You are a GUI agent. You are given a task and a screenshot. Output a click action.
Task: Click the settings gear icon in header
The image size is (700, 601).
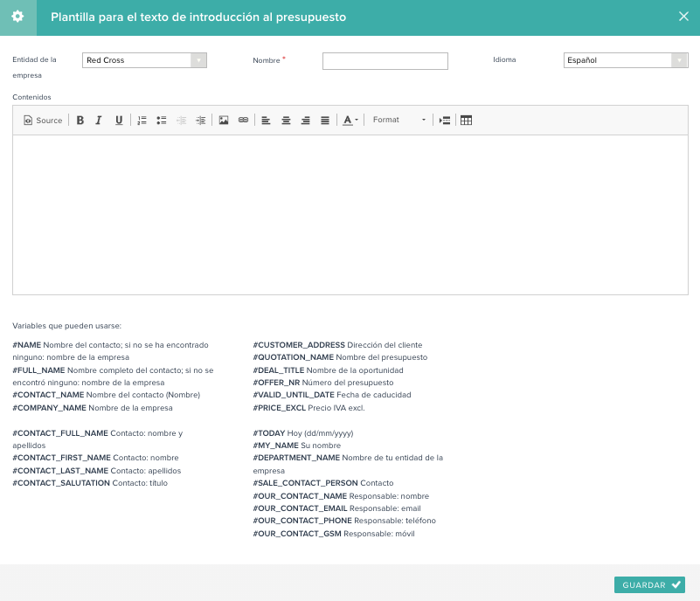[17, 17]
